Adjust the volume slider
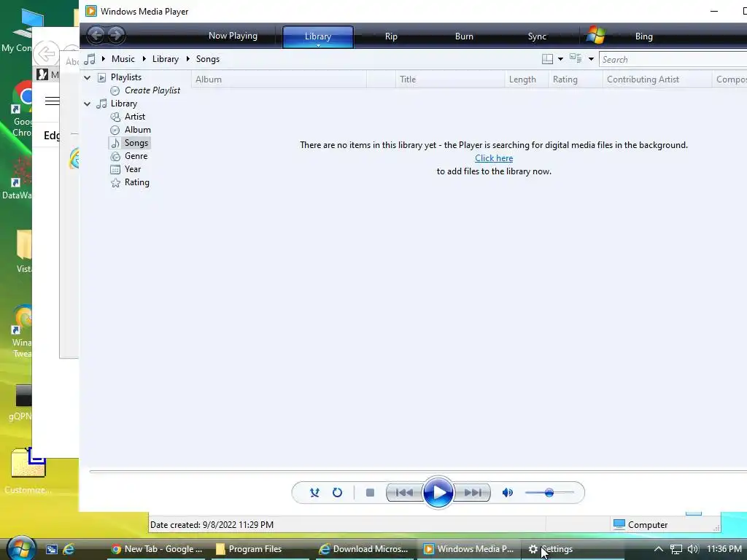 549,492
